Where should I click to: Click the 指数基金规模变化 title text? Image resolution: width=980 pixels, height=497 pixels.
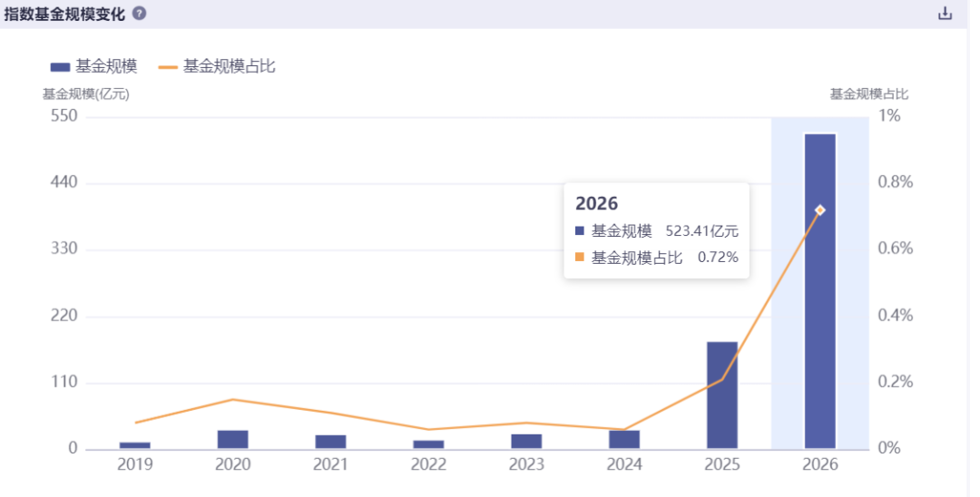[x=64, y=14]
